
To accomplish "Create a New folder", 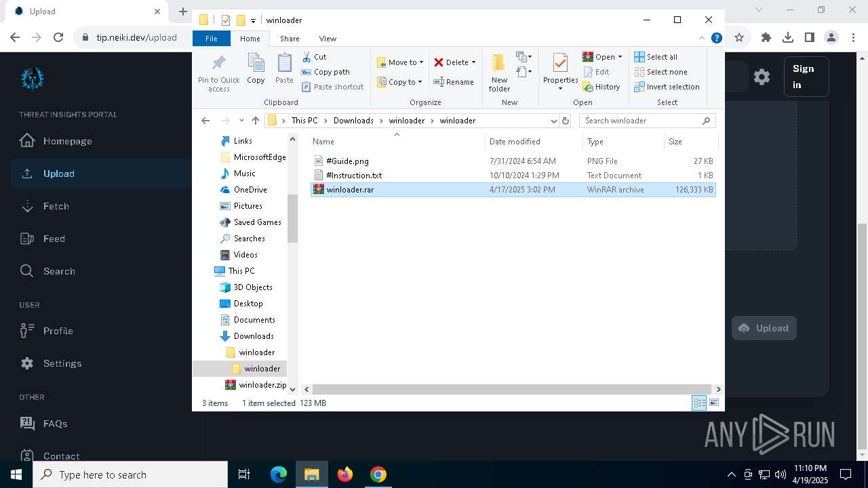I will (499, 73).
